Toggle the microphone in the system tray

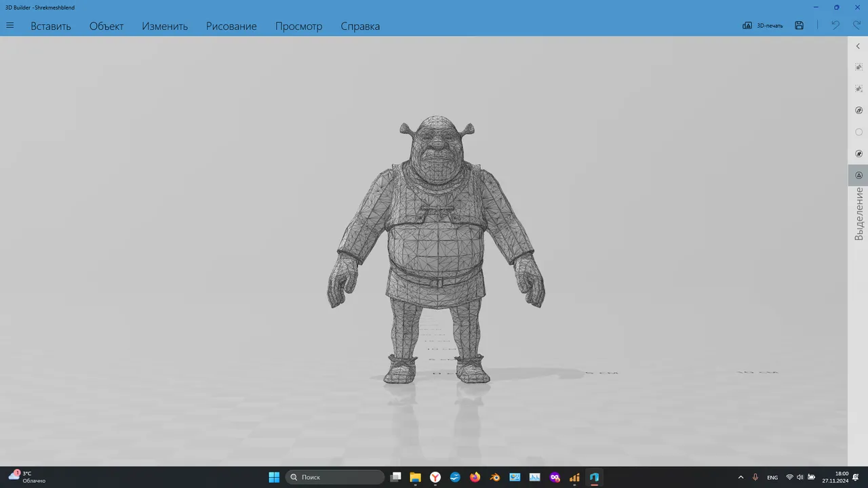tap(755, 477)
